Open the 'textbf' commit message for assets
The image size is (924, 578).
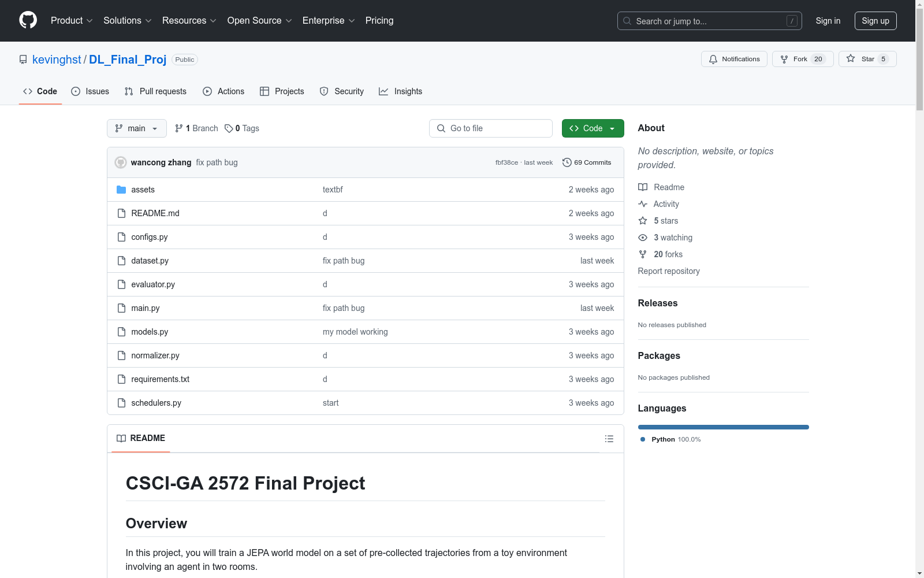pyautogui.click(x=333, y=190)
